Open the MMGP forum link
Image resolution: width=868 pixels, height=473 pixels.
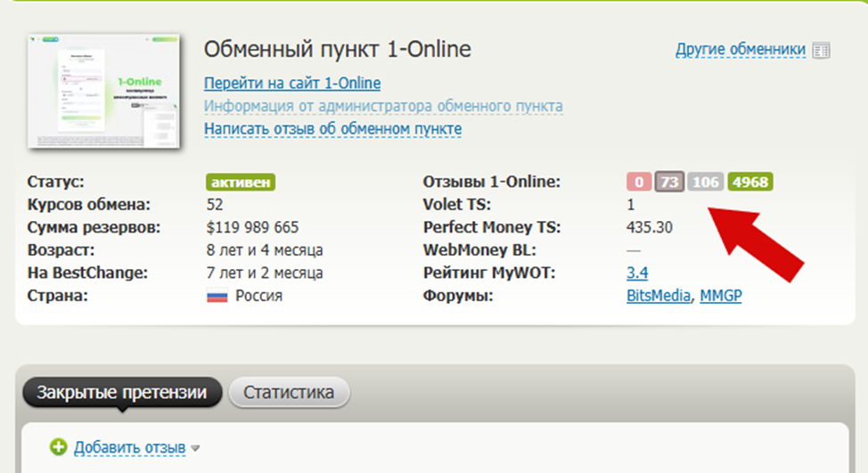[721, 296]
